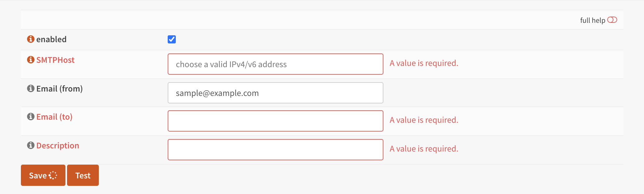Click the info icon next to Email (to)
This screenshot has height=194, width=644.
point(31,117)
